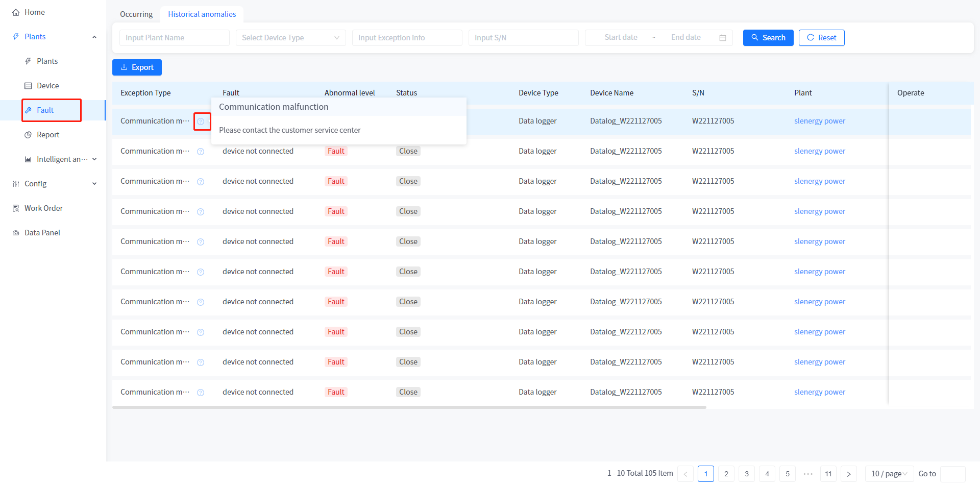The height and width of the screenshot is (486, 980).
Task: Switch to the Historical anomalies tab
Action: pos(202,14)
